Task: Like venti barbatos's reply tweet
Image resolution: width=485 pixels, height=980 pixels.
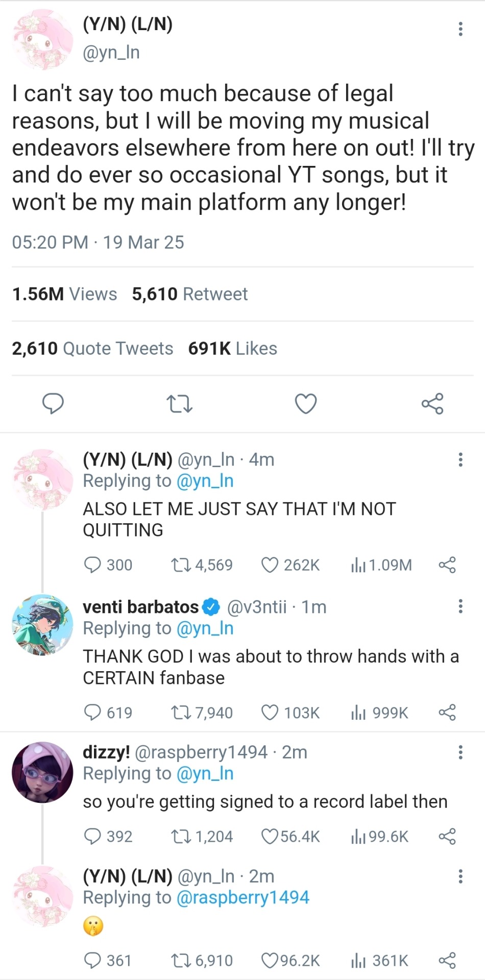Action: click(270, 713)
